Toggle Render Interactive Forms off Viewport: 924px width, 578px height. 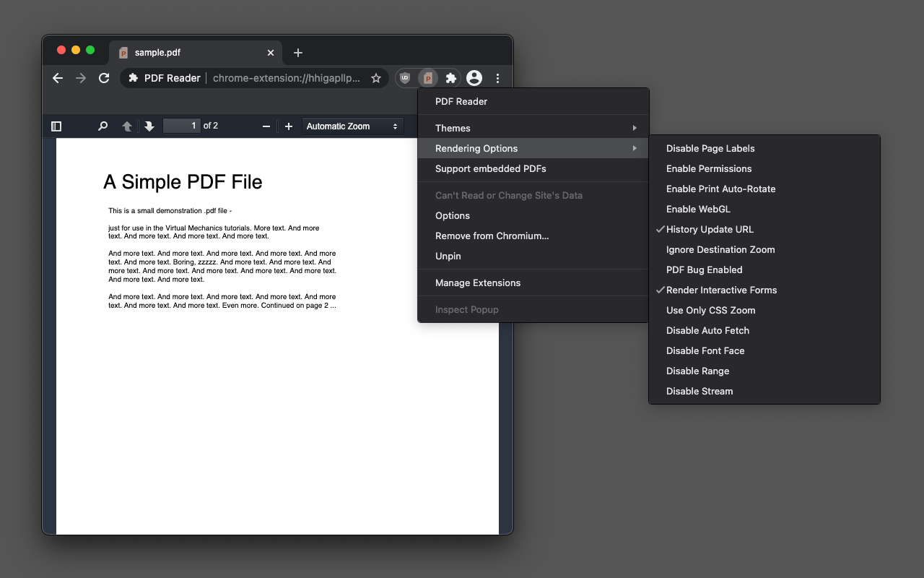(722, 290)
